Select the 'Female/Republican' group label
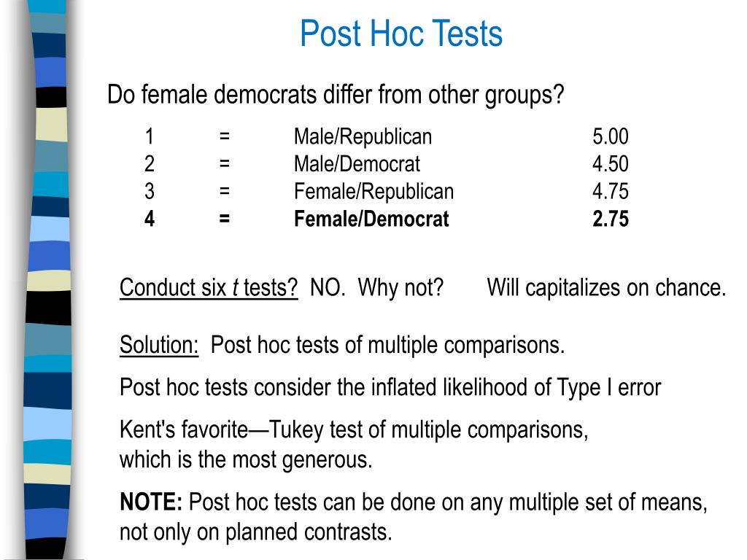 [373, 192]
